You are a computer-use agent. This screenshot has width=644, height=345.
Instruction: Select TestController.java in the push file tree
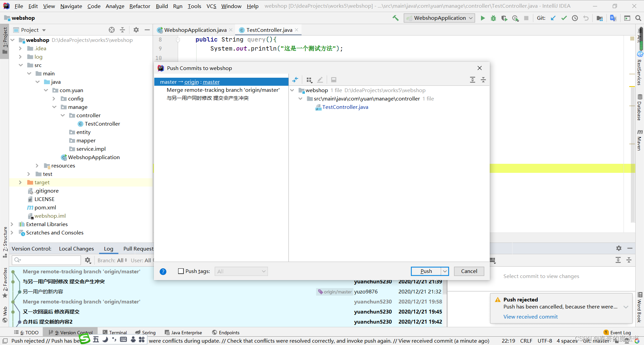pos(345,107)
